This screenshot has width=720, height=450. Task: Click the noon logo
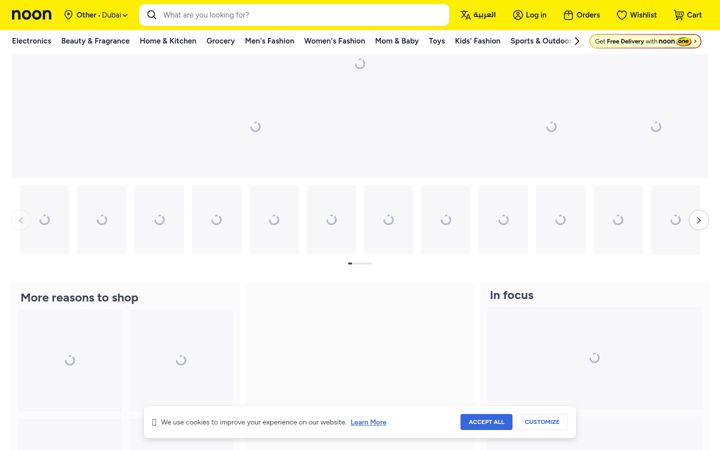click(x=32, y=15)
